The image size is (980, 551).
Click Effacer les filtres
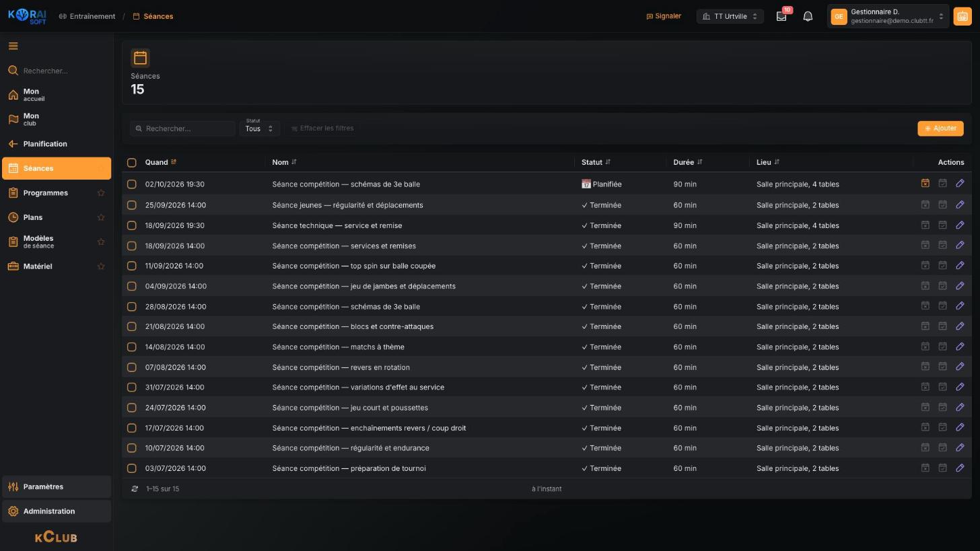322,128
